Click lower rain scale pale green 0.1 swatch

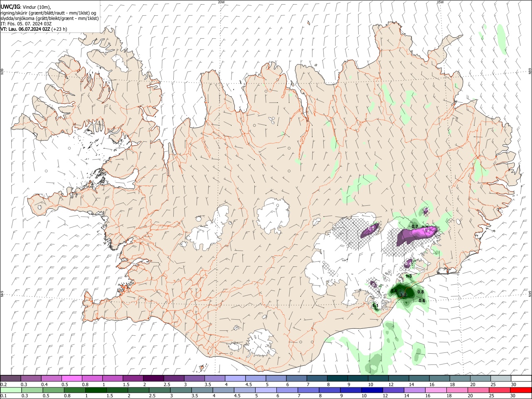11,390
